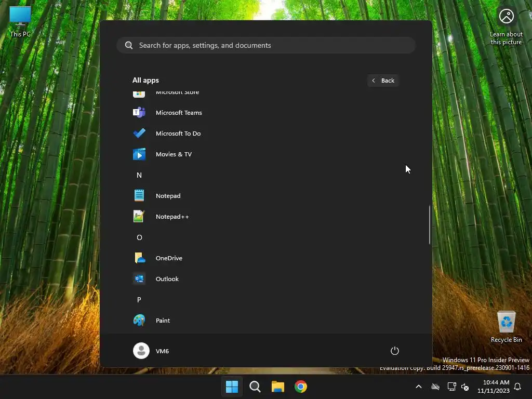Launch Microsoft To Do checkmark icon
The height and width of the screenshot is (399, 532).
coord(139,133)
